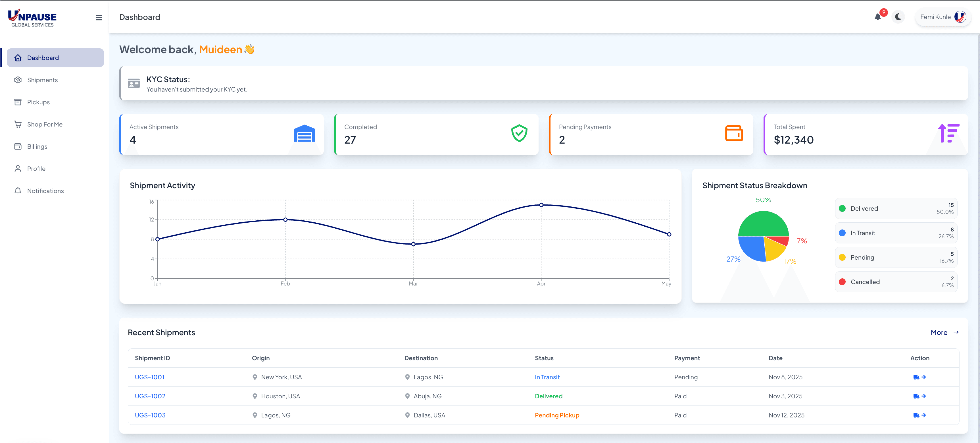The image size is (980, 443).
Task: Open Shop For Me in sidebar
Action: [55, 124]
